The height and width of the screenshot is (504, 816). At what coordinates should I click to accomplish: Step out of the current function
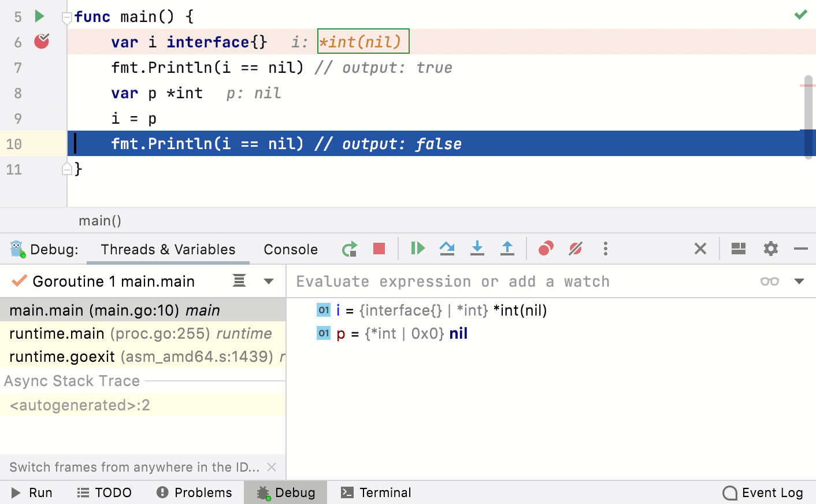507,249
